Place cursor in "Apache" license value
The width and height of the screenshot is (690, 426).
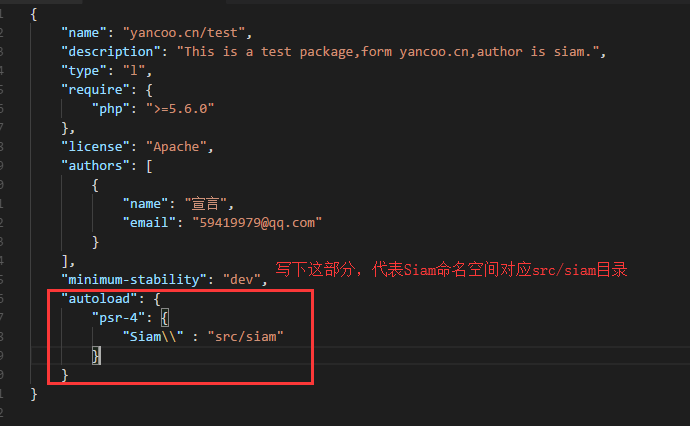point(176,147)
